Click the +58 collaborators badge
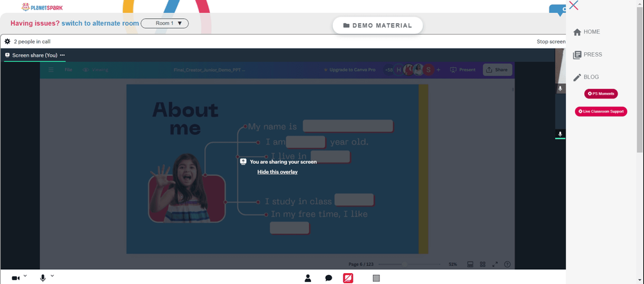Screen dimensions: 644x284 tap(388, 70)
